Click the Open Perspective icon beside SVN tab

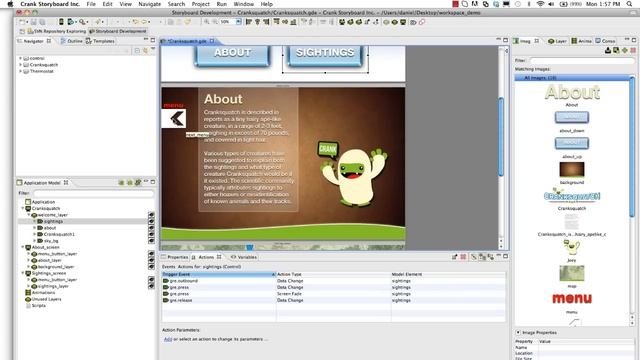point(22,31)
